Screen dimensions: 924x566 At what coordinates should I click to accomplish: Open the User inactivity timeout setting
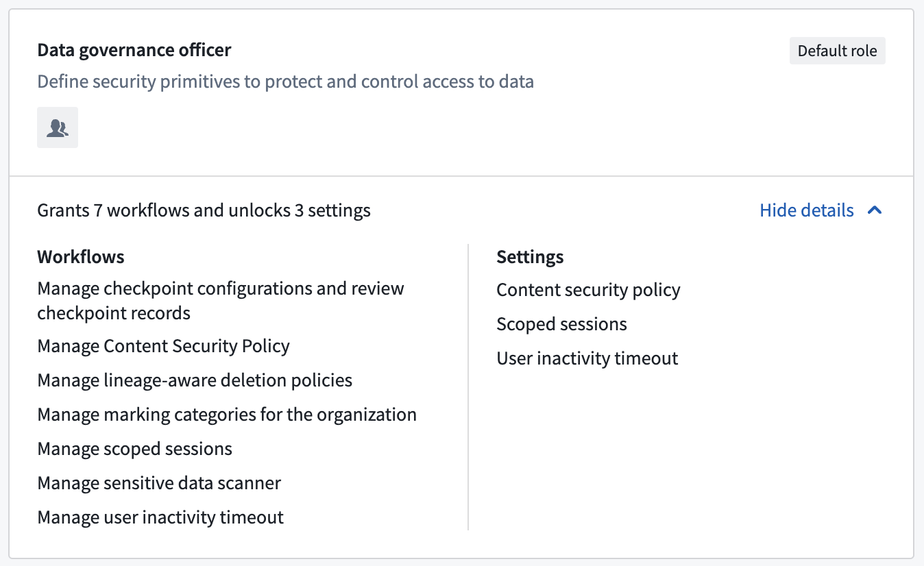tap(587, 358)
